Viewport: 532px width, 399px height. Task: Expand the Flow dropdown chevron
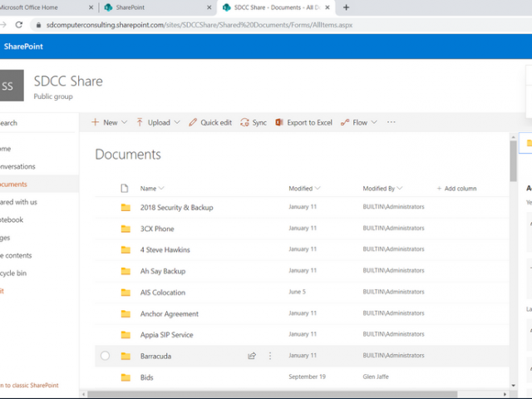point(374,122)
